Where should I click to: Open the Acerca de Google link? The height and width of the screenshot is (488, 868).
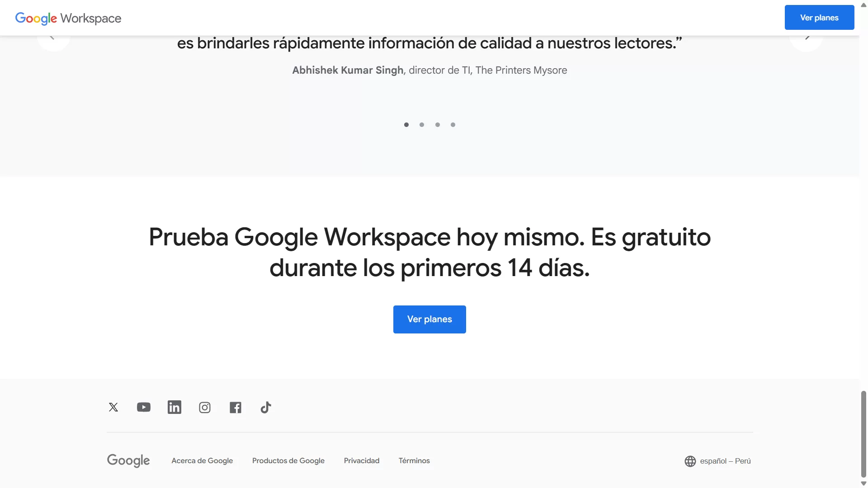pos(202,460)
